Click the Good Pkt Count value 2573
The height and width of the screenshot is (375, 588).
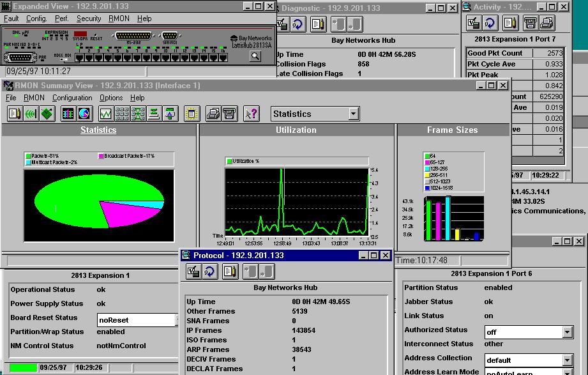tap(555, 53)
